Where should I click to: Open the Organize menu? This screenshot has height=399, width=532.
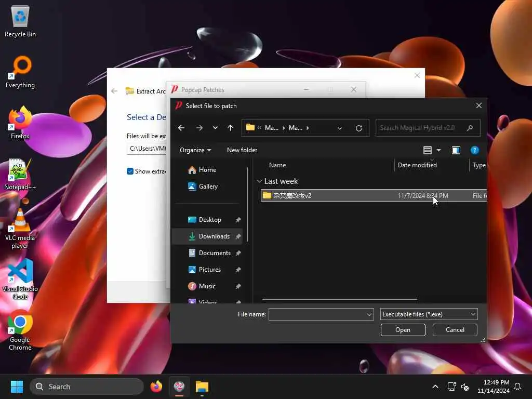(x=195, y=150)
